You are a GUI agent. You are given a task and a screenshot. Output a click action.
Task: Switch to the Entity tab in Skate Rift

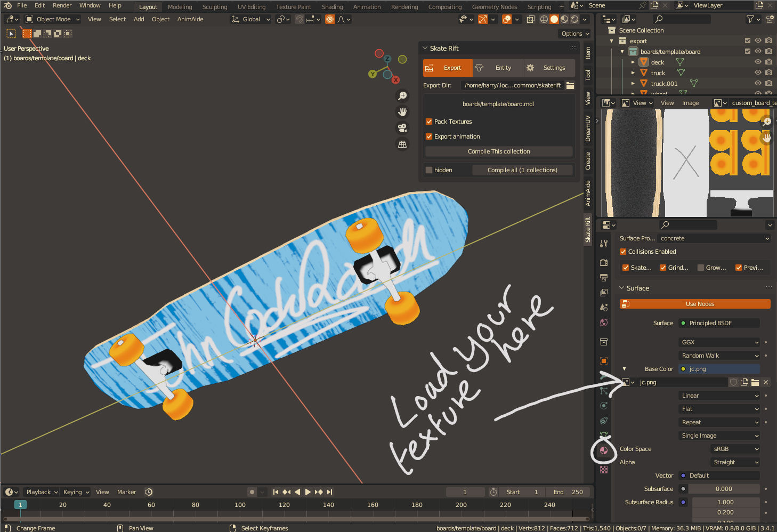pyautogui.click(x=498, y=68)
